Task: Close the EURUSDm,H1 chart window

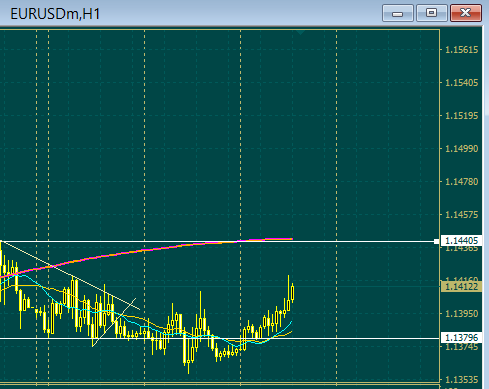Action: pos(466,13)
